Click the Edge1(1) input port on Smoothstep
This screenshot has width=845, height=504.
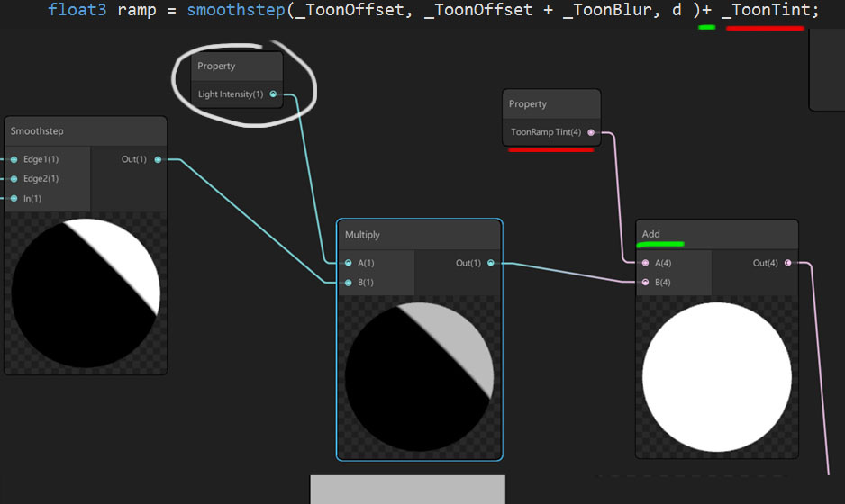coord(14,159)
